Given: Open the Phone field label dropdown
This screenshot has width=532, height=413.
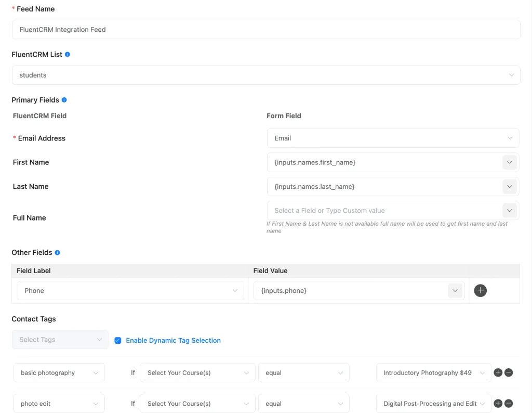Looking at the screenshot, I should [130, 290].
